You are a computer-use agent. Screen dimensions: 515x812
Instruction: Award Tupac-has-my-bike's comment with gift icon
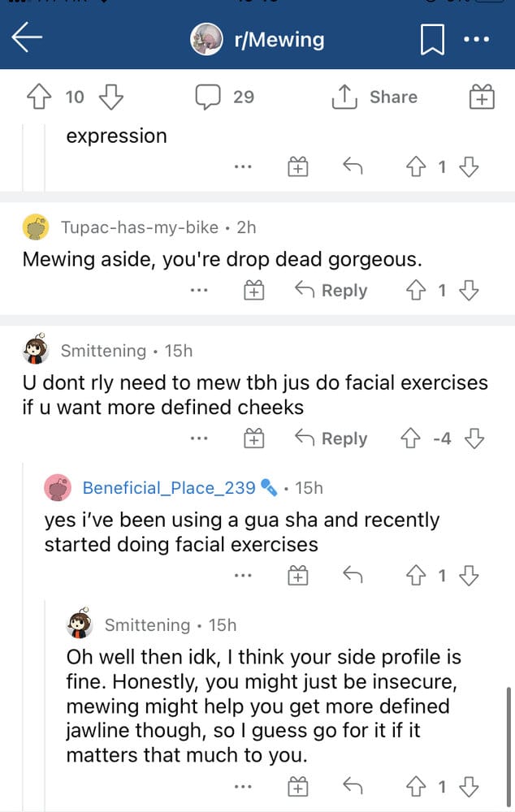tap(254, 290)
